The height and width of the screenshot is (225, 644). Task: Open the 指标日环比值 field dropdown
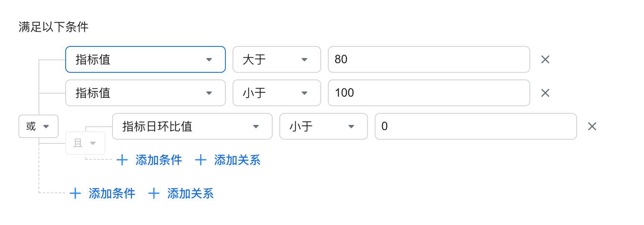(x=192, y=126)
